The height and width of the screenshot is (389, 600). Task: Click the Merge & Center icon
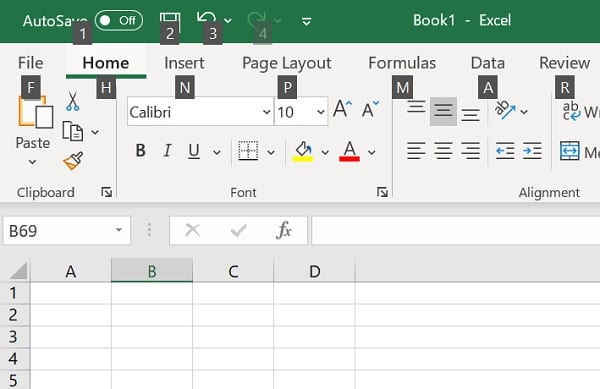[x=569, y=151]
